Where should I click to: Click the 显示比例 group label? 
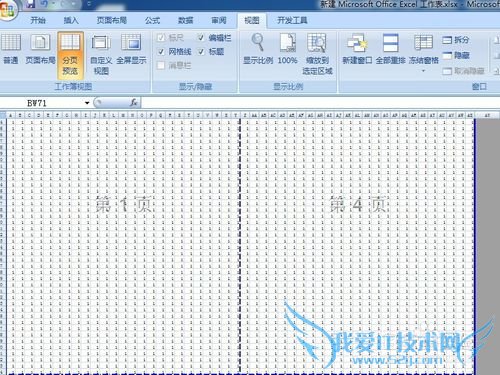(288, 87)
